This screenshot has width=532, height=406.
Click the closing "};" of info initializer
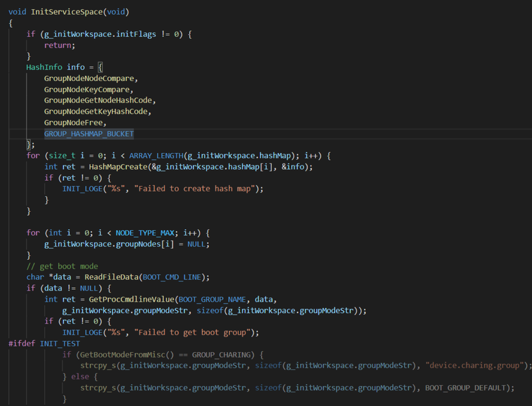click(30, 145)
